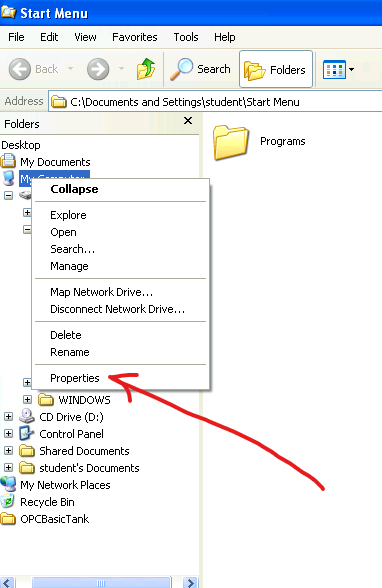
Task: Expand the WINDOWS folder node
Action: pos(27,399)
